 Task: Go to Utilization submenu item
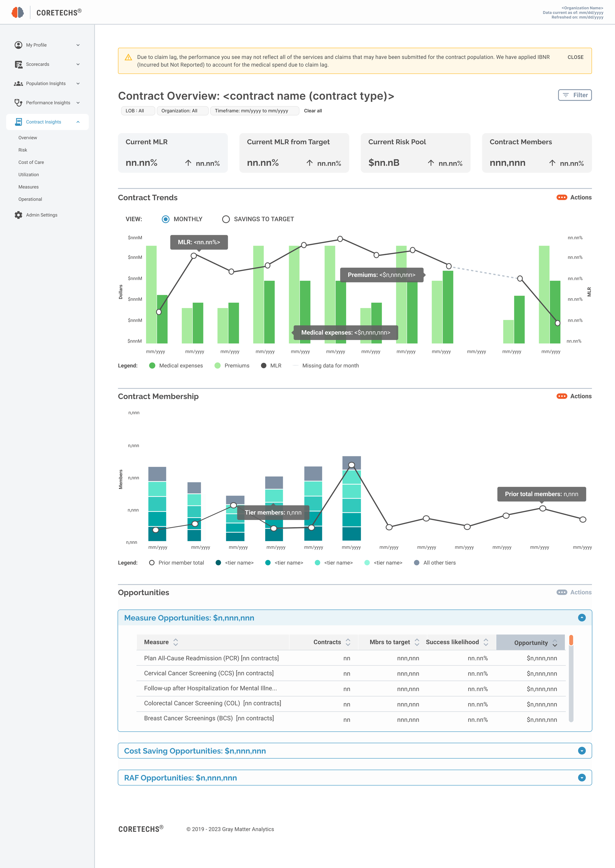(28, 175)
